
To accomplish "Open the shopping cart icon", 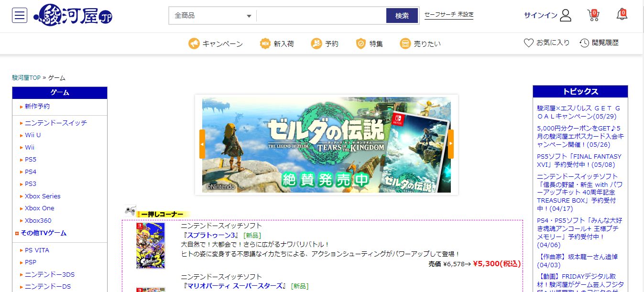I will pyautogui.click(x=593, y=15).
